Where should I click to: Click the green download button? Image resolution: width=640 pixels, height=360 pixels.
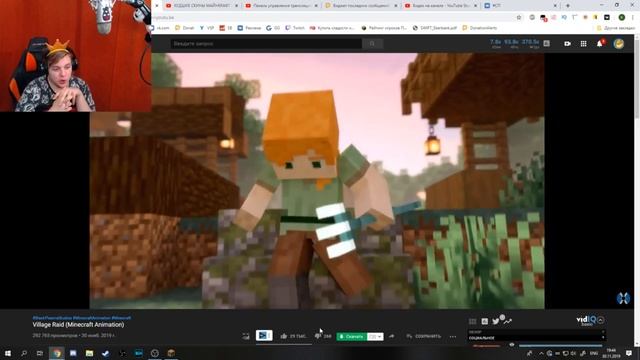351,337
